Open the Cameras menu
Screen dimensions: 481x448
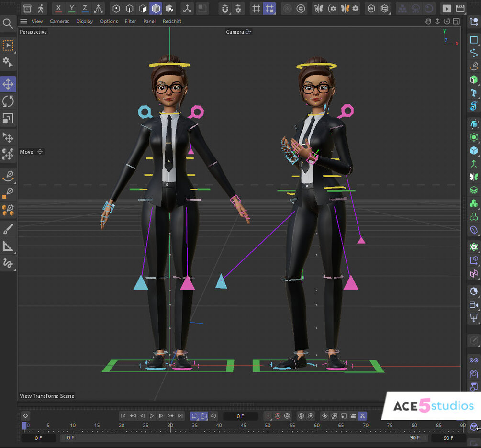click(59, 21)
